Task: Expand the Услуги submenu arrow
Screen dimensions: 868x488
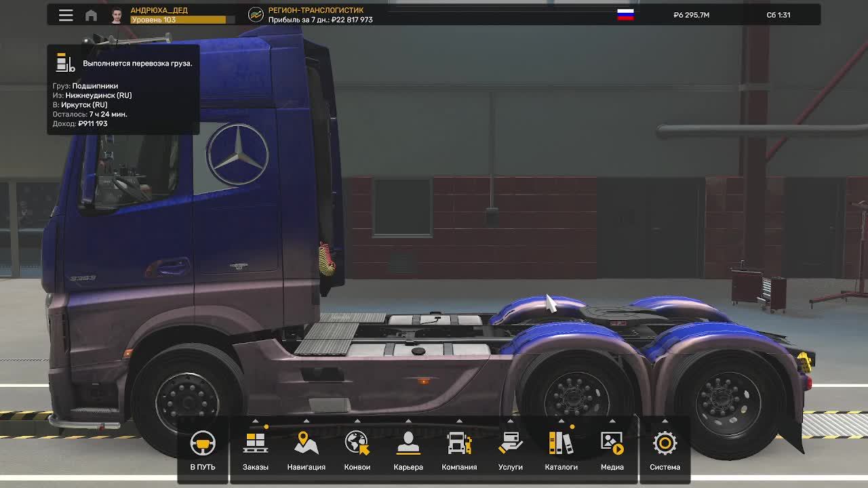Action: pos(511,421)
